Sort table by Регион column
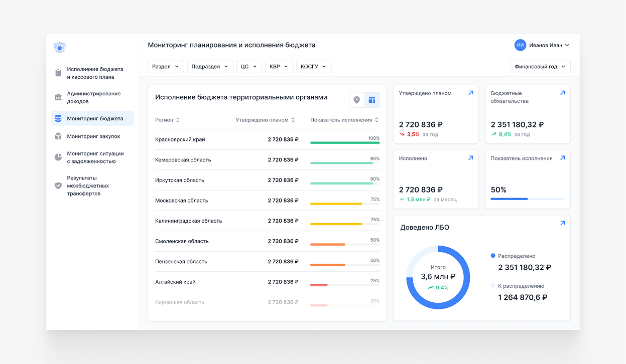This screenshot has height=364, width=626. point(167,120)
